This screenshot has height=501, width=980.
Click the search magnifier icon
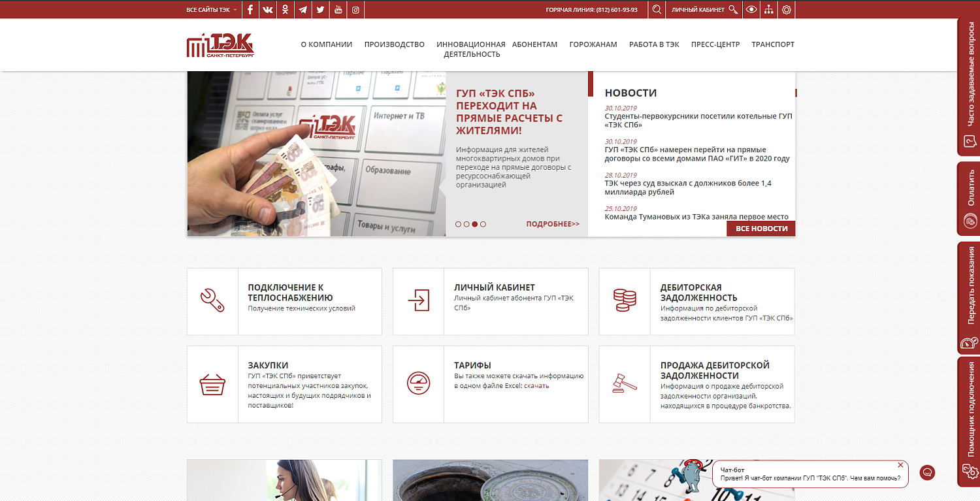pos(657,10)
